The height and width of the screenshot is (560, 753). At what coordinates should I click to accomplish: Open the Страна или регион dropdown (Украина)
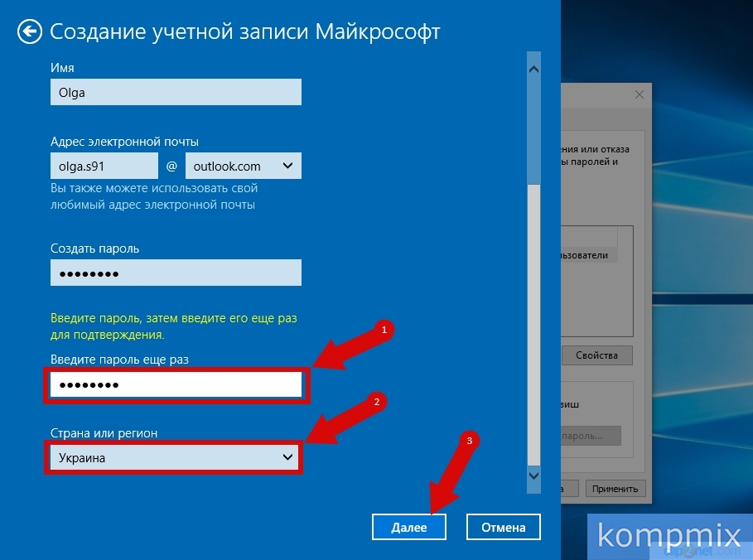(x=174, y=457)
